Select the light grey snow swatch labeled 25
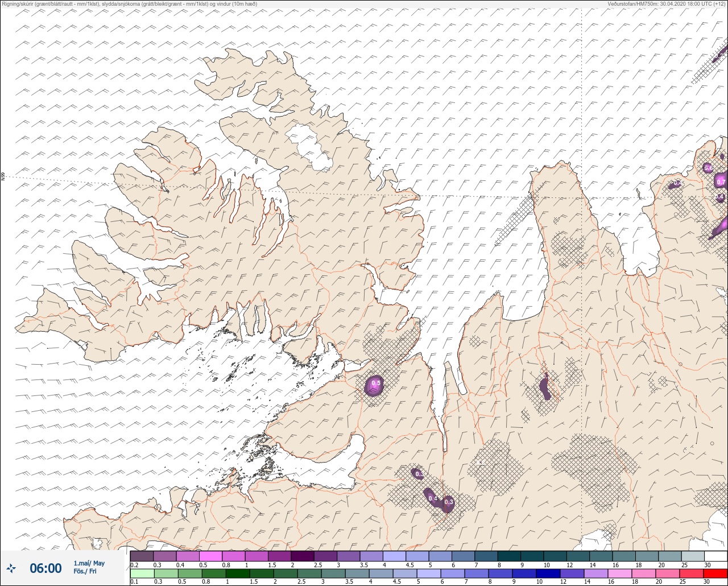 (693, 556)
